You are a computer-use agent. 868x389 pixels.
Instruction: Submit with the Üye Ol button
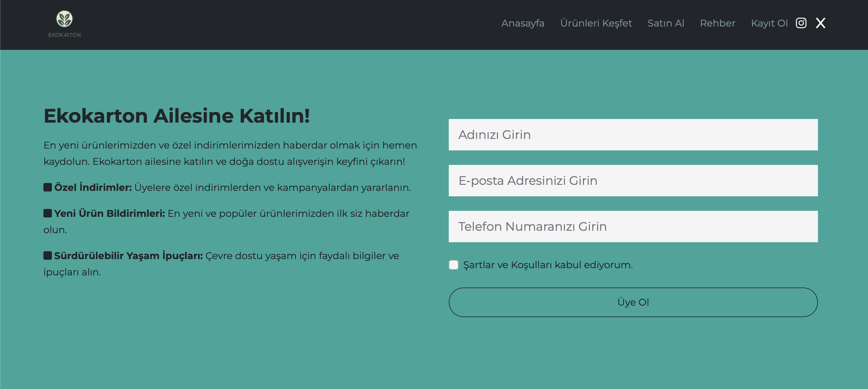pyautogui.click(x=633, y=302)
